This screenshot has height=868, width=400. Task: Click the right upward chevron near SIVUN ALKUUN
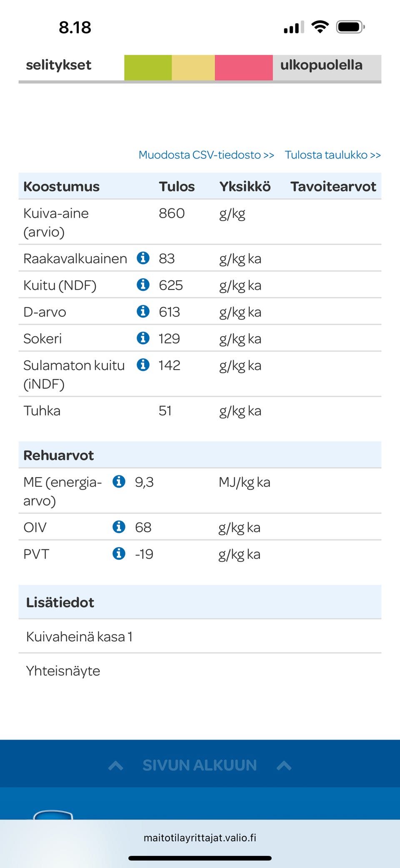284,765
